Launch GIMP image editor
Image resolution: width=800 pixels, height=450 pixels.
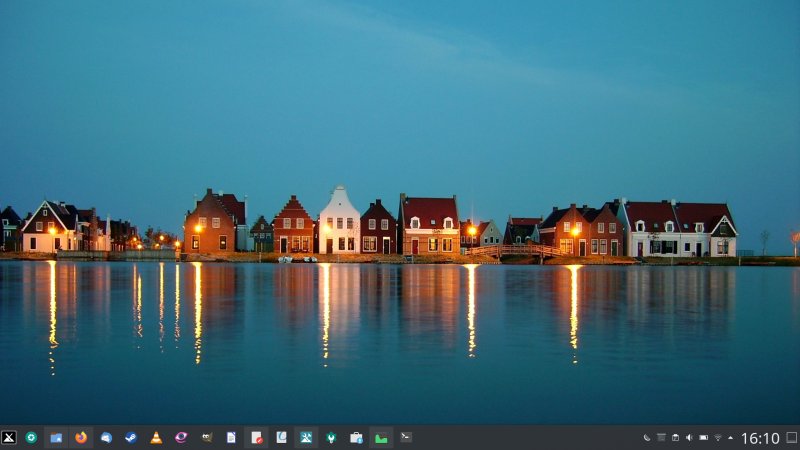[x=206, y=437]
